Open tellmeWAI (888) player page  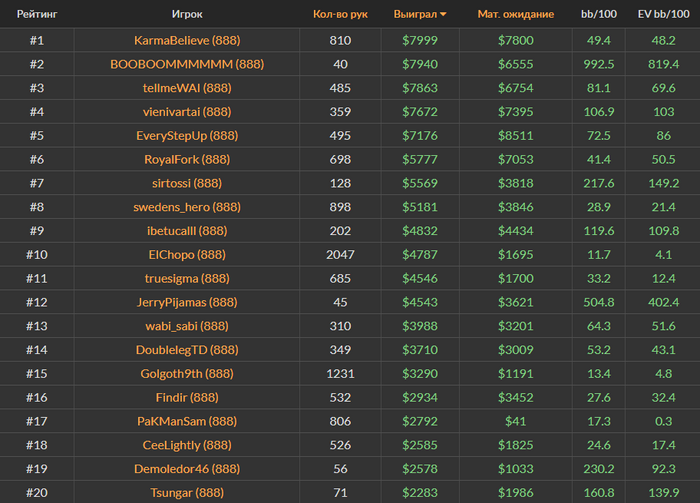(187, 88)
